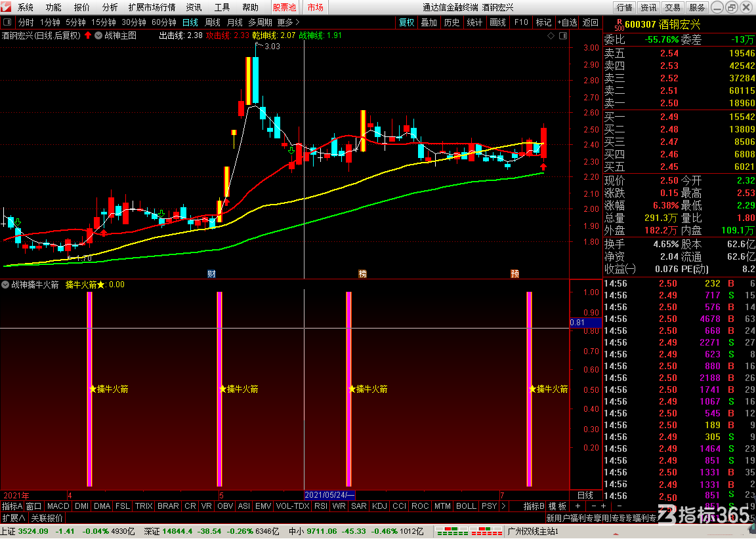Switch to the 周线 period
Image resolution: width=756 pixels, height=539 pixels.
213,23
